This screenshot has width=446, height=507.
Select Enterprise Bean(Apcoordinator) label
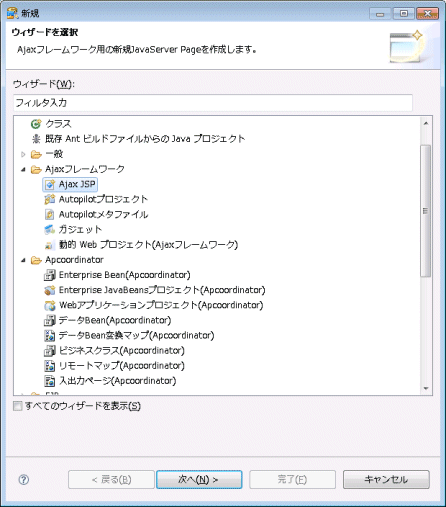pyautogui.click(x=125, y=275)
